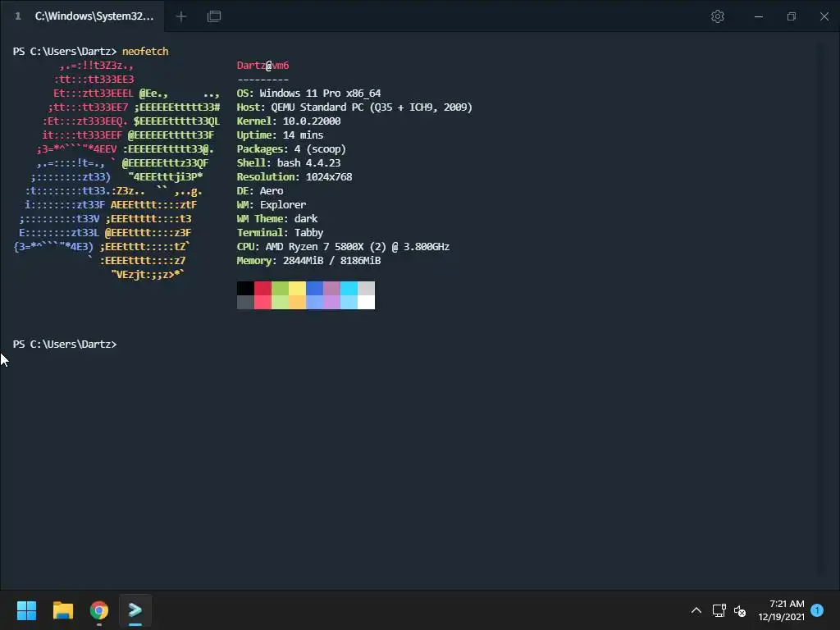Image resolution: width=840 pixels, height=630 pixels.
Task: Open a new tab with the plus icon
Action: point(181,16)
